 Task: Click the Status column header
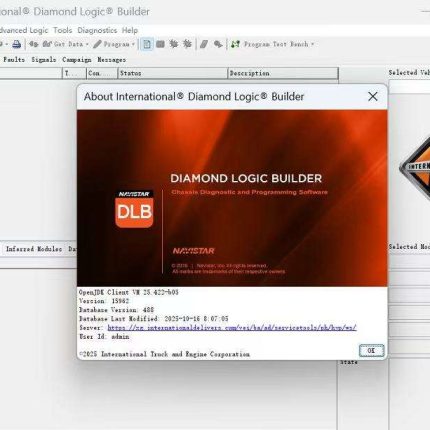[172, 73]
